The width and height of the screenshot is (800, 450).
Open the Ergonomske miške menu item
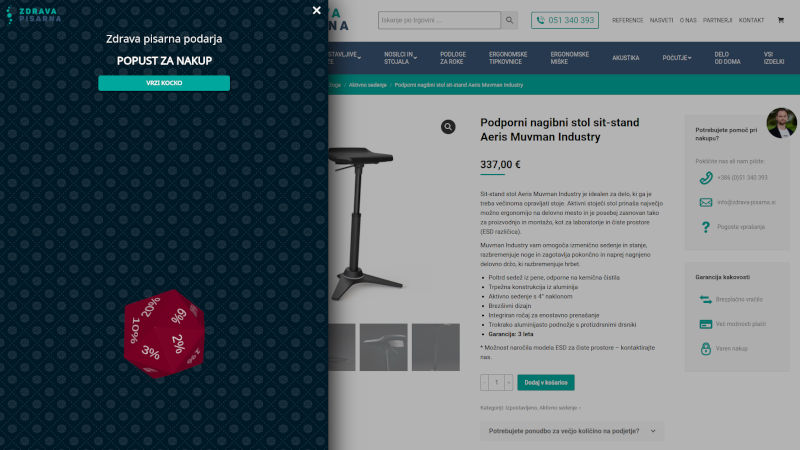pyautogui.click(x=569, y=58)
